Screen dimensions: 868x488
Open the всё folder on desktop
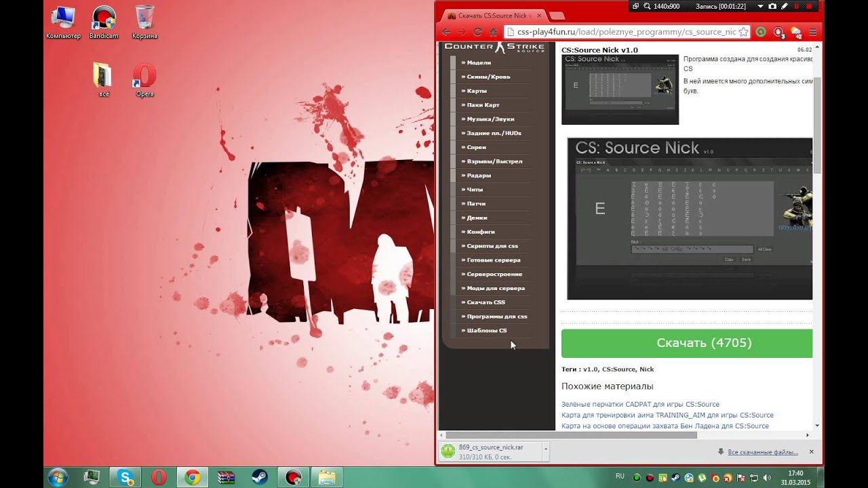103,79
